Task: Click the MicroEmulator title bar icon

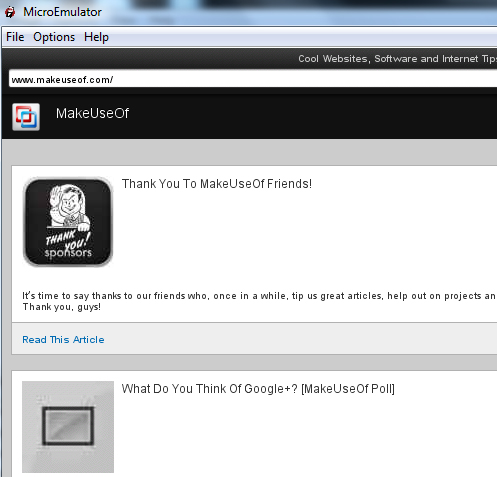Action: (10, 12)
